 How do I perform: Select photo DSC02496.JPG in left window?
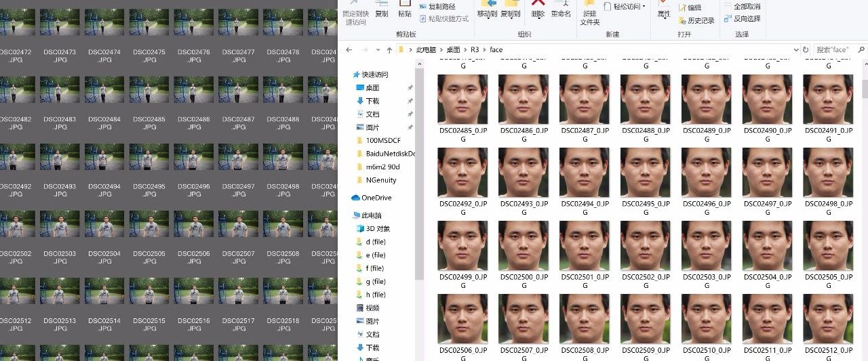point(194,156)
